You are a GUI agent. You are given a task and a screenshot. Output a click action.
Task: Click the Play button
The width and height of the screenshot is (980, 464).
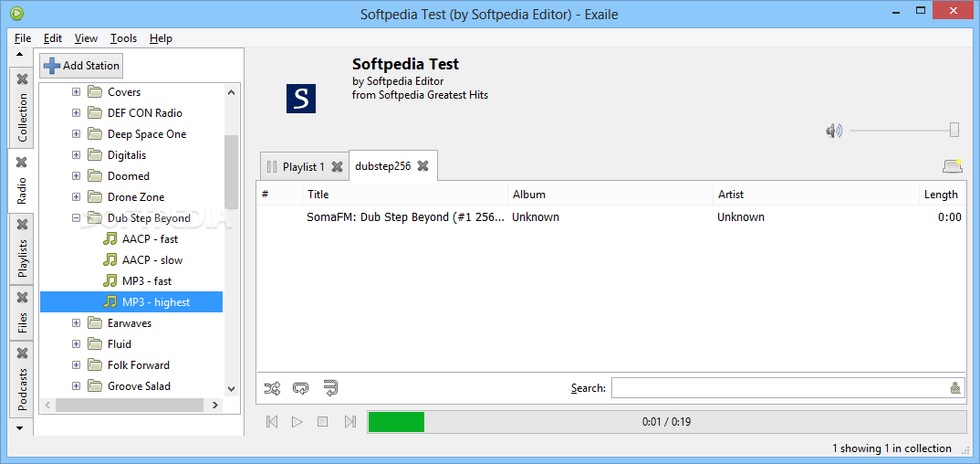click(297, 421)
